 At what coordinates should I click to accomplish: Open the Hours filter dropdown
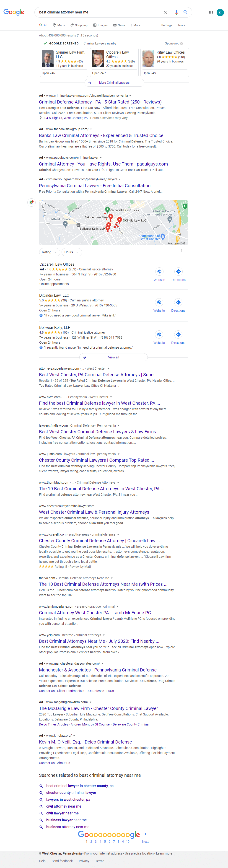click(x=72, y=252)
